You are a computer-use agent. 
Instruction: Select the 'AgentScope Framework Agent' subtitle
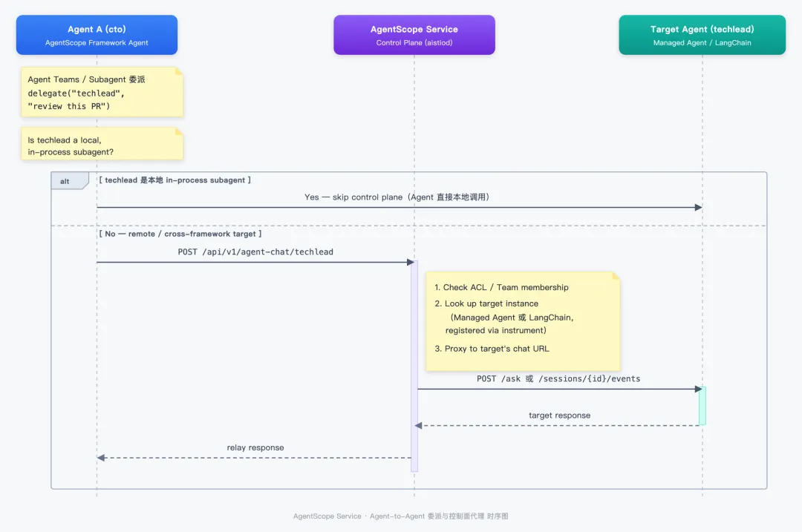pos(97,43)
